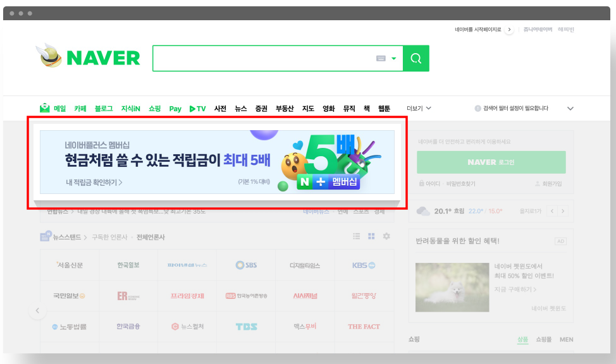This screenshot has width=616, height=364.
Task: Click the cloudy weather icon
Action: (x=422, y=211)
